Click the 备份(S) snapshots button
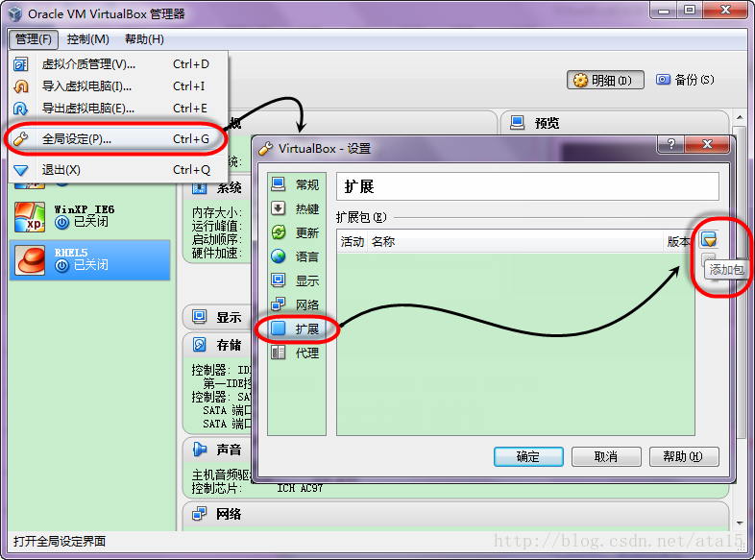Image resolution: width=755 pixels, height=560 pixels. 685,80
